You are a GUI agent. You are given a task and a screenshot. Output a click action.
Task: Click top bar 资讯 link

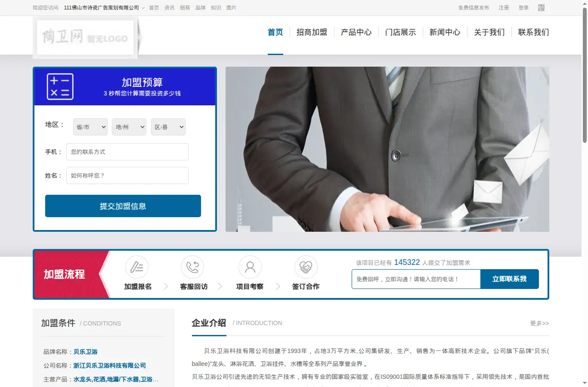coord(170,8)
